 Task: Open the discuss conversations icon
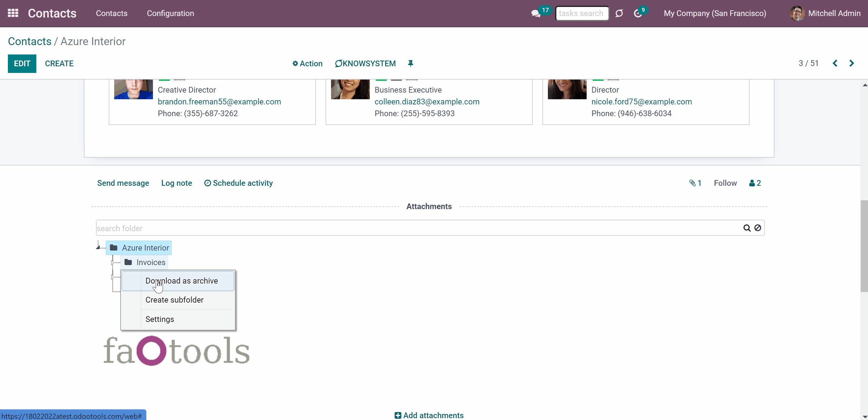pos(535,13)
